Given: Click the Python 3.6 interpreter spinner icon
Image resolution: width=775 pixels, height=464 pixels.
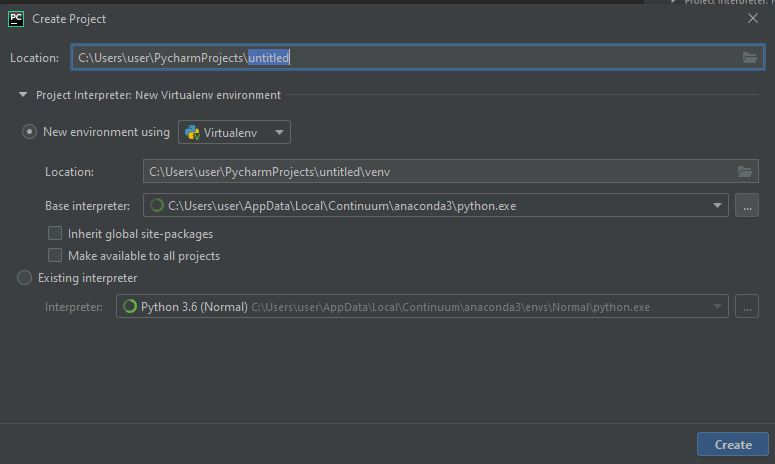Looking at the screenshot, I should pos(130,307).
